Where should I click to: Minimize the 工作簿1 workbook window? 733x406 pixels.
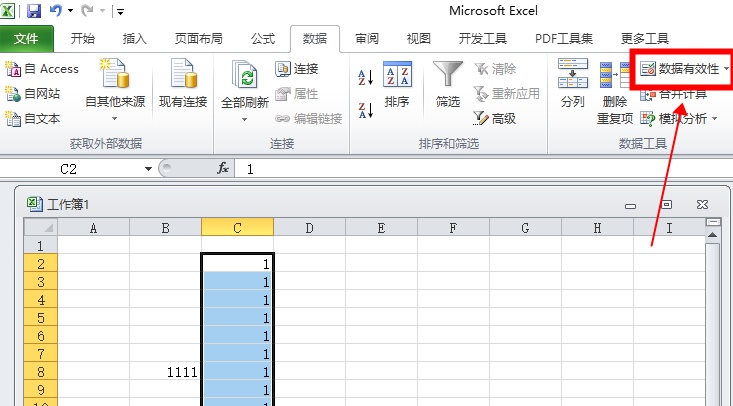pos(631,205)
